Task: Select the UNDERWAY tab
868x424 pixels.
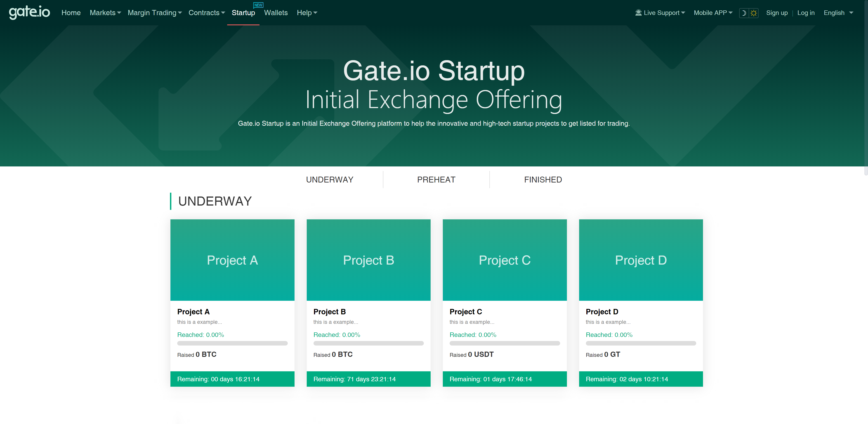Action: coord(330,180)
